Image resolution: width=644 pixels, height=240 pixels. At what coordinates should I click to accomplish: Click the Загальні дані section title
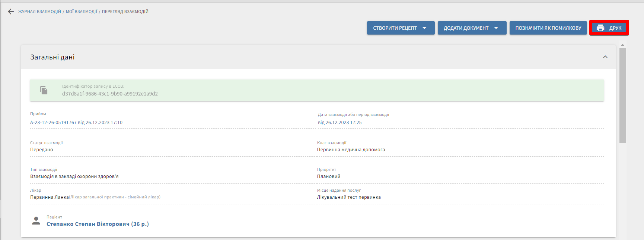[52, 57]
